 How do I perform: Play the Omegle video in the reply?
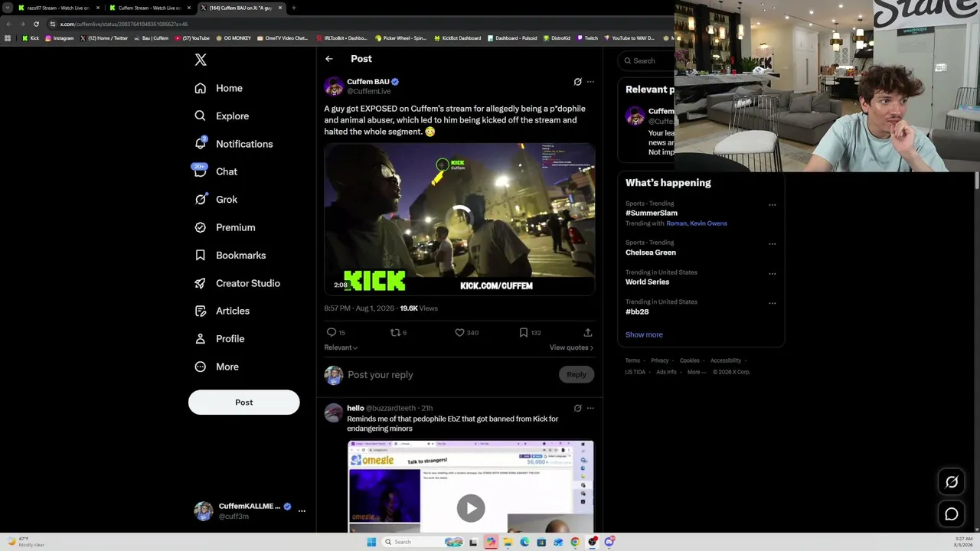471,508
